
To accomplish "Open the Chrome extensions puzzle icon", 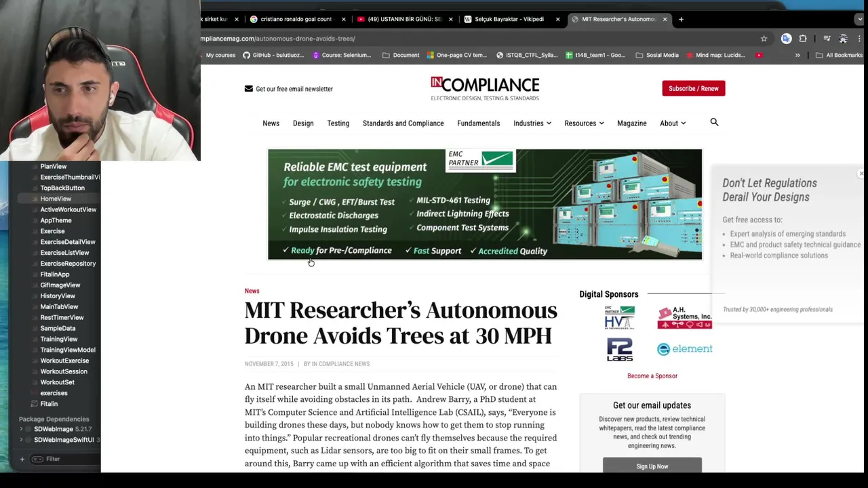I will (803, 39).
